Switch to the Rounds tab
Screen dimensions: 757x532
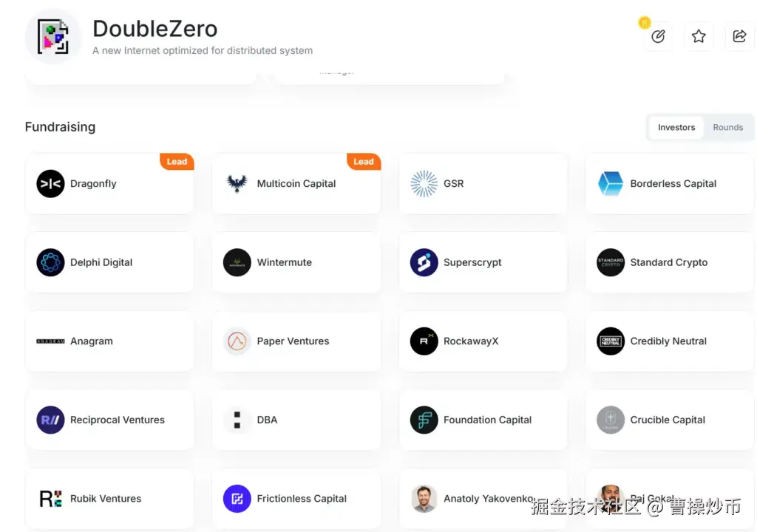(x=727, y=127)
